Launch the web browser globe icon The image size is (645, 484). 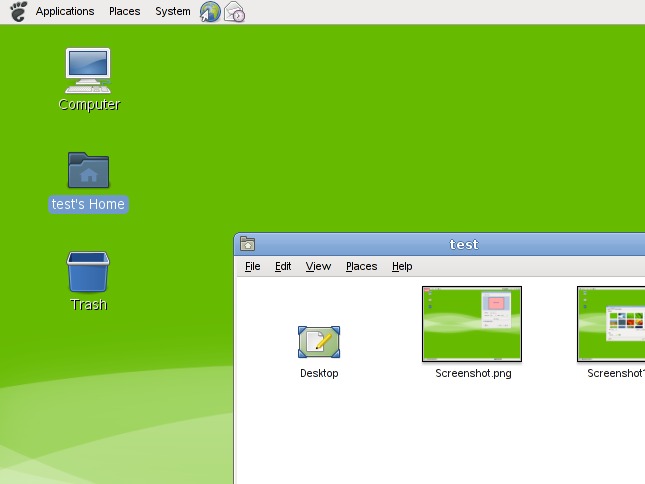pos(210,12)
